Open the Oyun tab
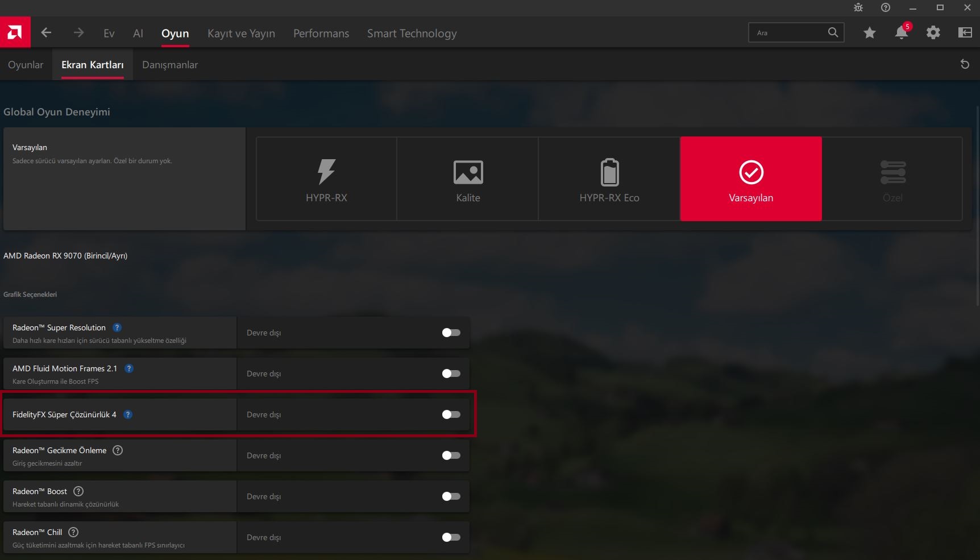Screen dimensions: 980x560 pos(175,33)
